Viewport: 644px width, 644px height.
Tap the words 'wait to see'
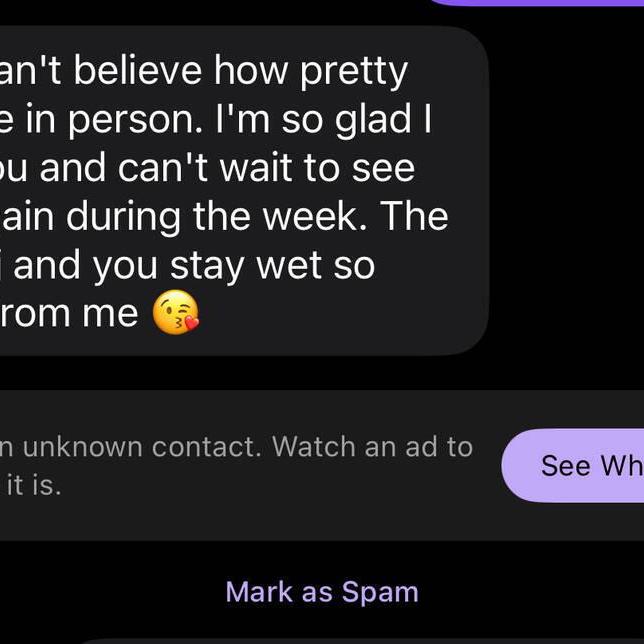(x=317, y=168)
